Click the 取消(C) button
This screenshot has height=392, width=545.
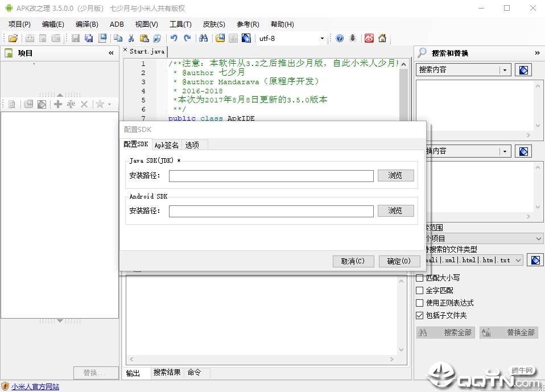(353, 261)
